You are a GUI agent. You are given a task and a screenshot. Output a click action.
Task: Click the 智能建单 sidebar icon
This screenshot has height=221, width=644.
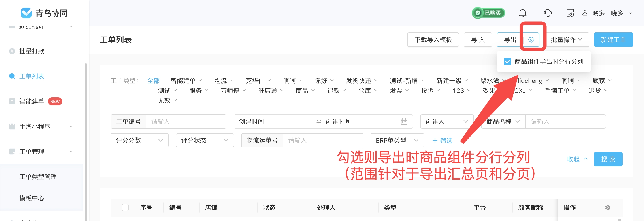(x=12, y=101)
